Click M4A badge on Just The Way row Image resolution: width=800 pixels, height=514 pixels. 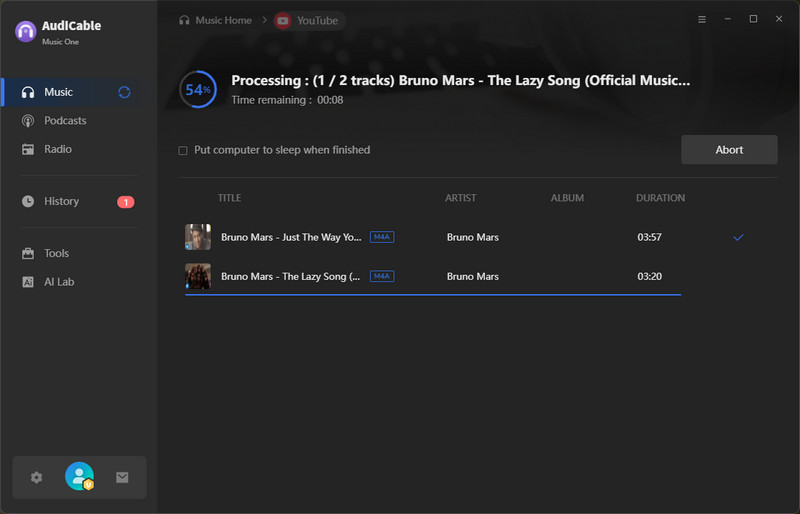(x=382, y=237)
